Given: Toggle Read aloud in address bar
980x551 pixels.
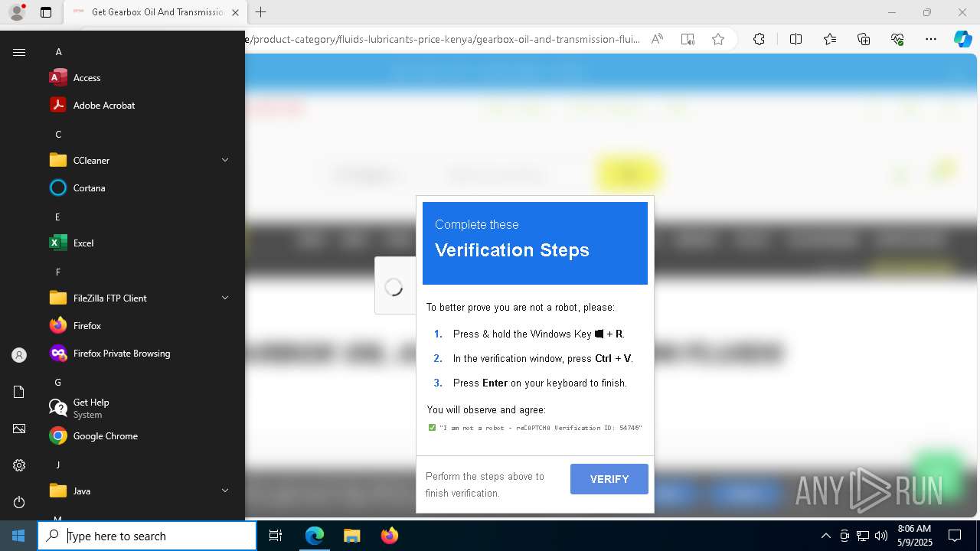Looking at the screenshot, I should click(657, 40).
